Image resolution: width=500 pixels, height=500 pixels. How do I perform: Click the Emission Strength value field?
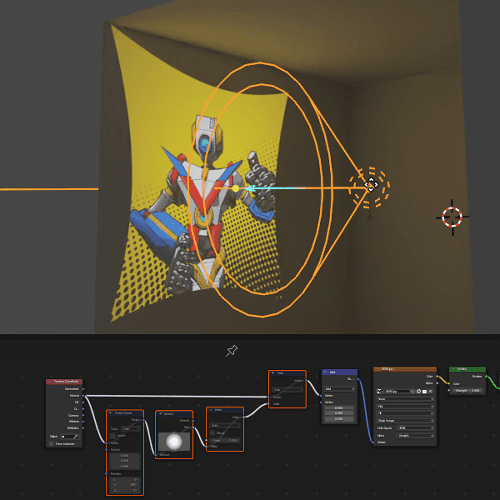[x=467, y=391]
